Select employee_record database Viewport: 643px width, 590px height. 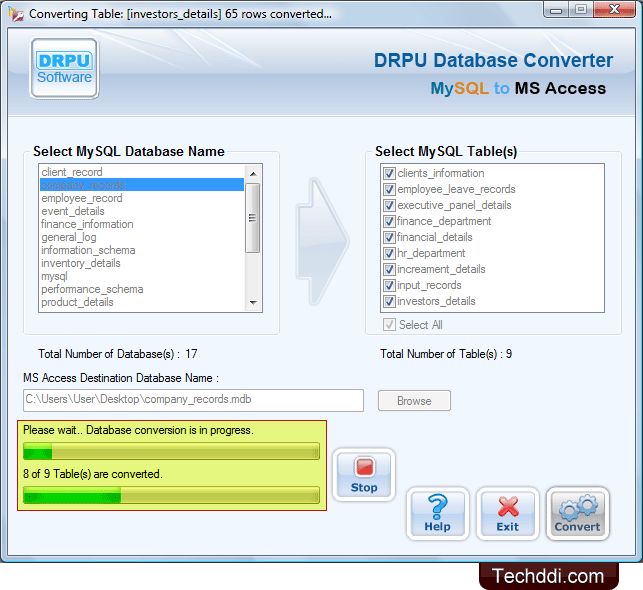[142, 198]
